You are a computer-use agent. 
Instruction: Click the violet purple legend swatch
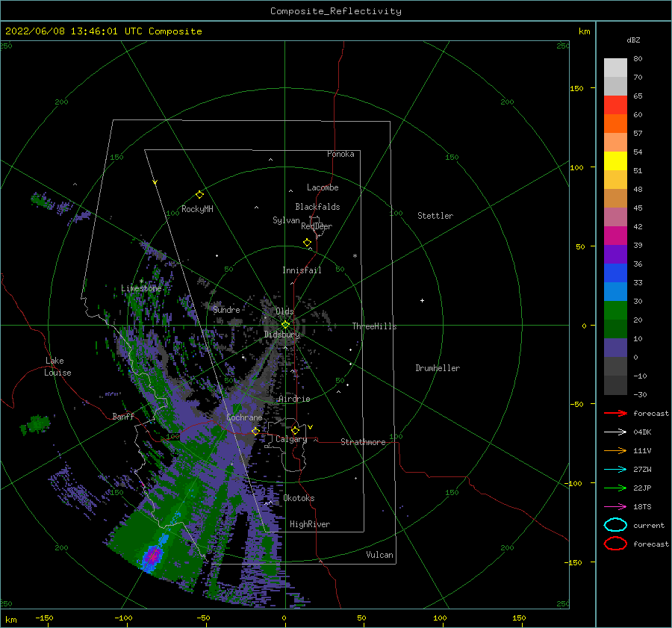pos(615,254)
